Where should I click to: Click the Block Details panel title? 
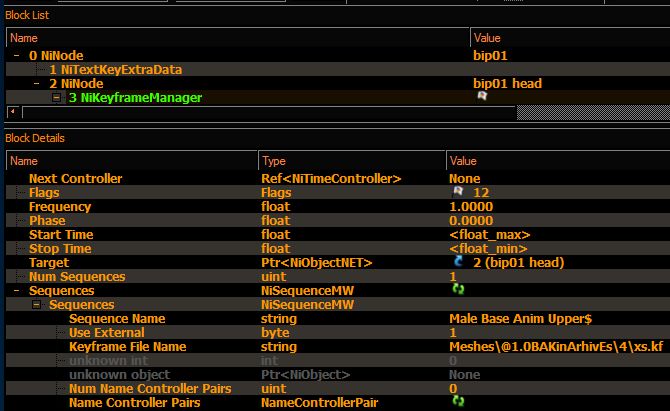pyautogui.click(x=35, y=138)
